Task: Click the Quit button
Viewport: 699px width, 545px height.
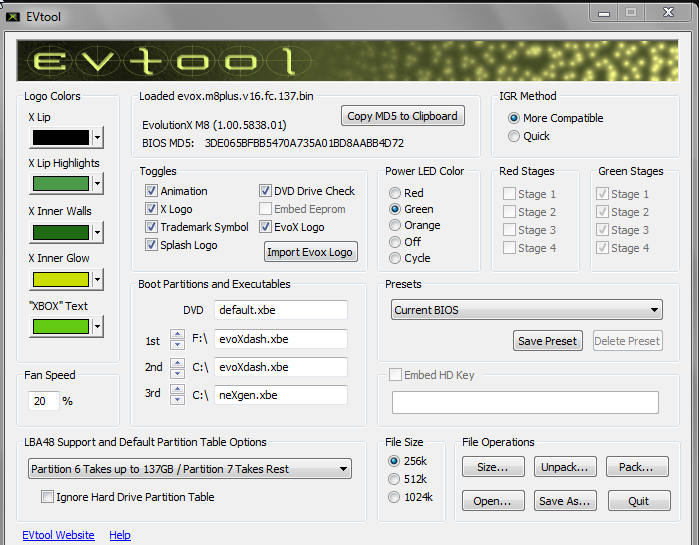Action: point(639,501)
